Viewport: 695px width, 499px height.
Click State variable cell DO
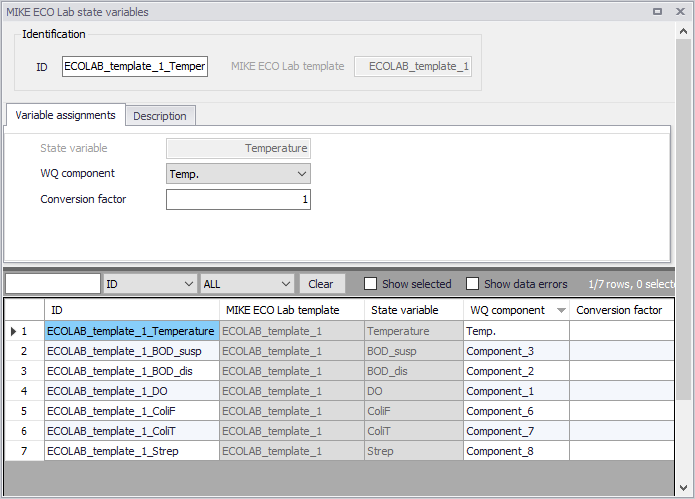[x=414, y=391]
